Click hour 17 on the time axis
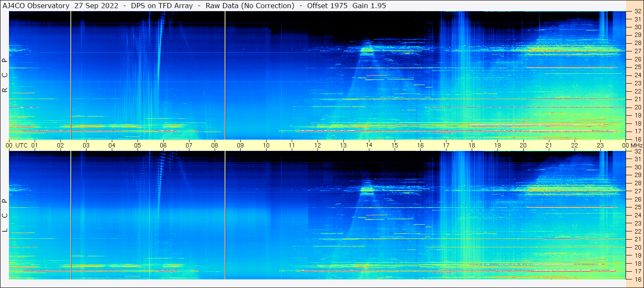This screenshot has height=288, width=644. click(446, 145)
